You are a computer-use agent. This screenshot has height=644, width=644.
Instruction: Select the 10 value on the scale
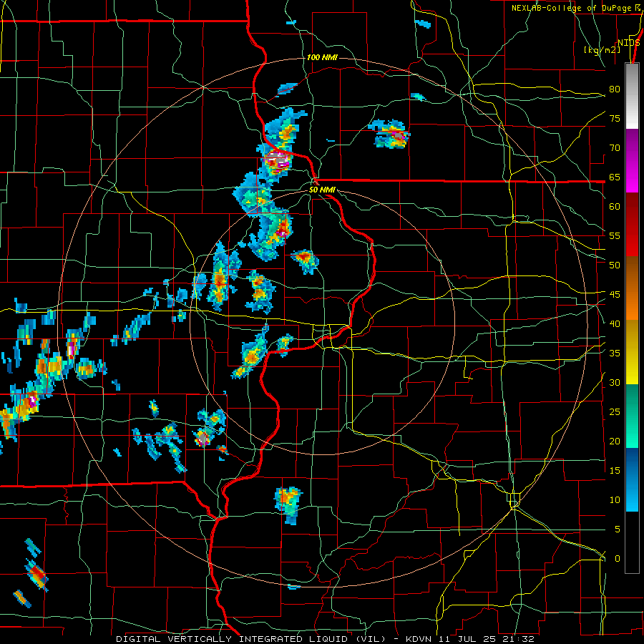point(615,500)
